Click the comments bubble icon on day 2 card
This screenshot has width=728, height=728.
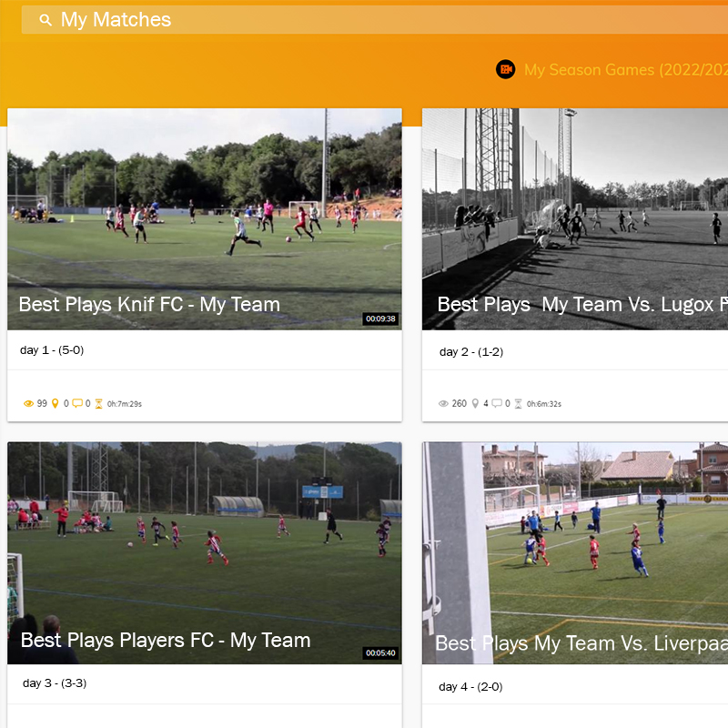(x=497, y=403)
